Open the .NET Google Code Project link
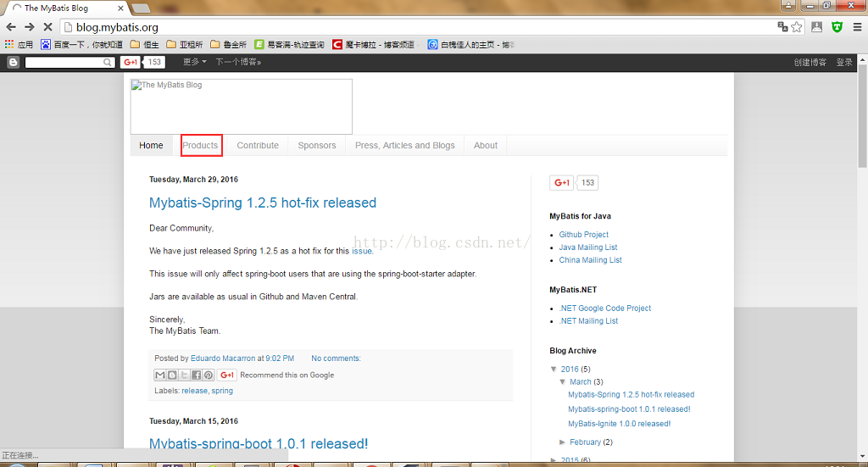 pyautogui.click(x=605, y=309)
